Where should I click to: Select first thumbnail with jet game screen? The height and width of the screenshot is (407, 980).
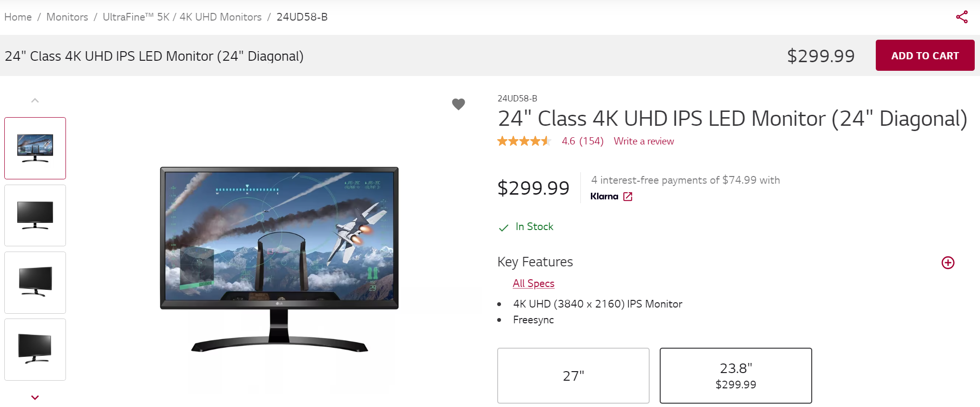[35, 148]
